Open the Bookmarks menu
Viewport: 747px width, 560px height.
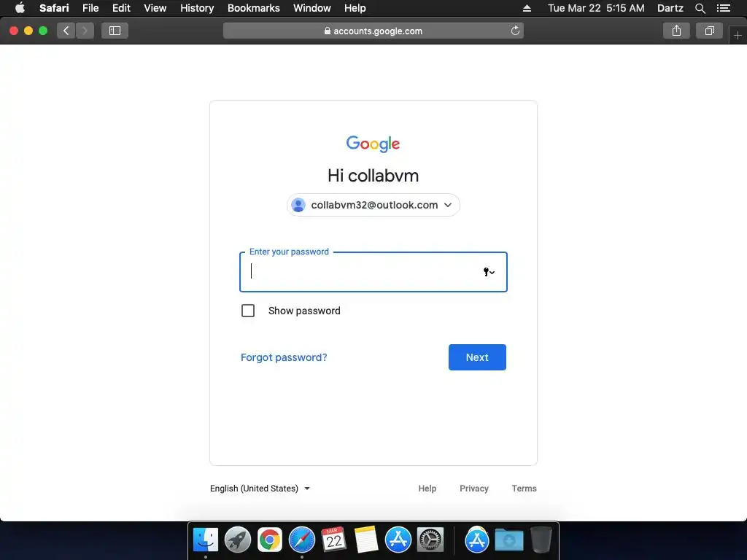point(253,8)
